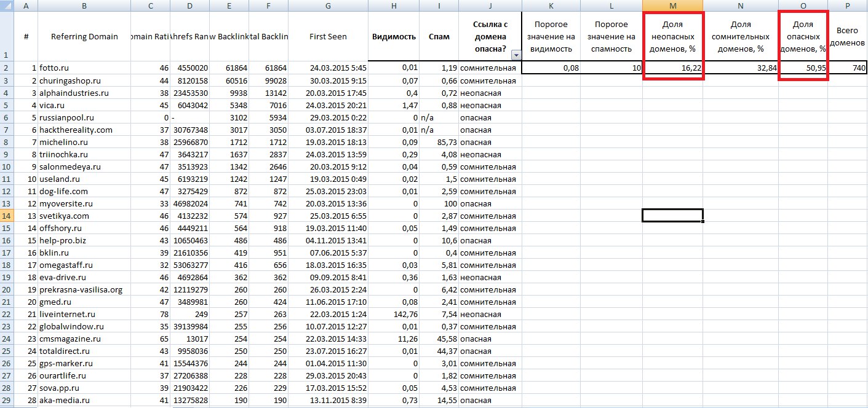This screenshot has width=868, height=408.
Task: Open the filter dropdown in 'Ссылка с домена опасна?' header
Action: 515,55
